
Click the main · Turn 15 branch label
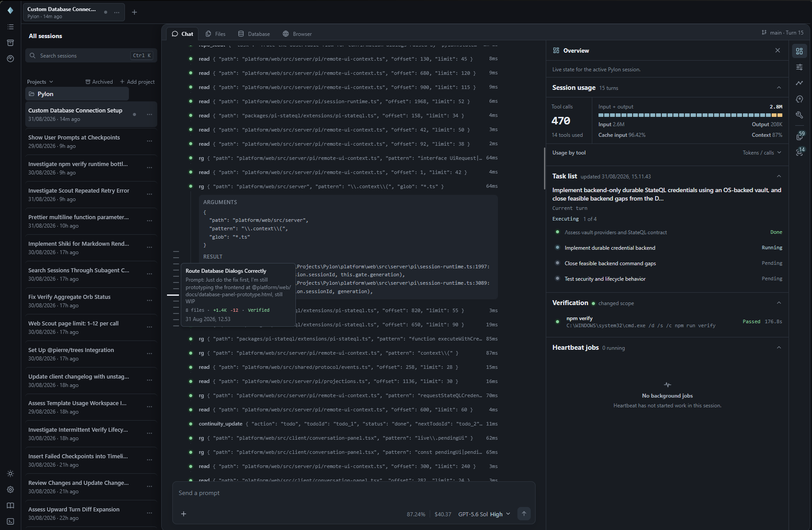click(787, 33)
